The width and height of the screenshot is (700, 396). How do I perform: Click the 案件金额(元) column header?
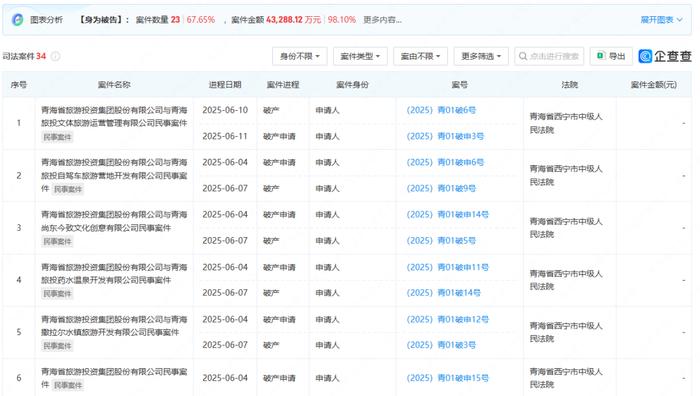point(654,85)
